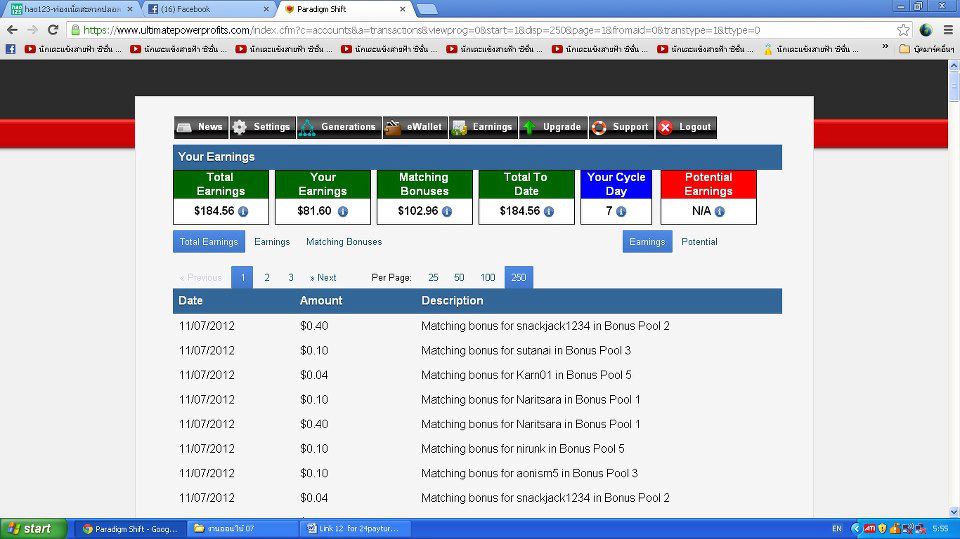Click info icon beside Cycle Day 7

(x=621, y=211)
